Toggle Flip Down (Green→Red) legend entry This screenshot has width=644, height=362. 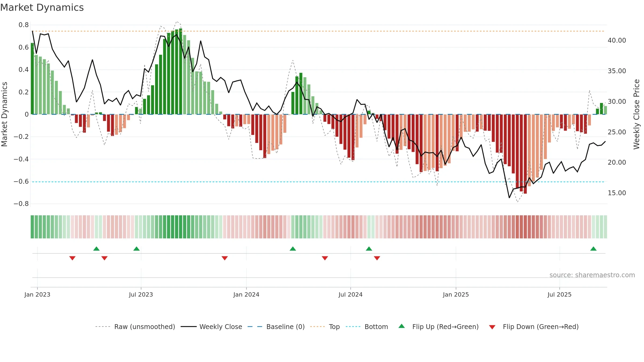pyautogui.click(x=534, y=327)
